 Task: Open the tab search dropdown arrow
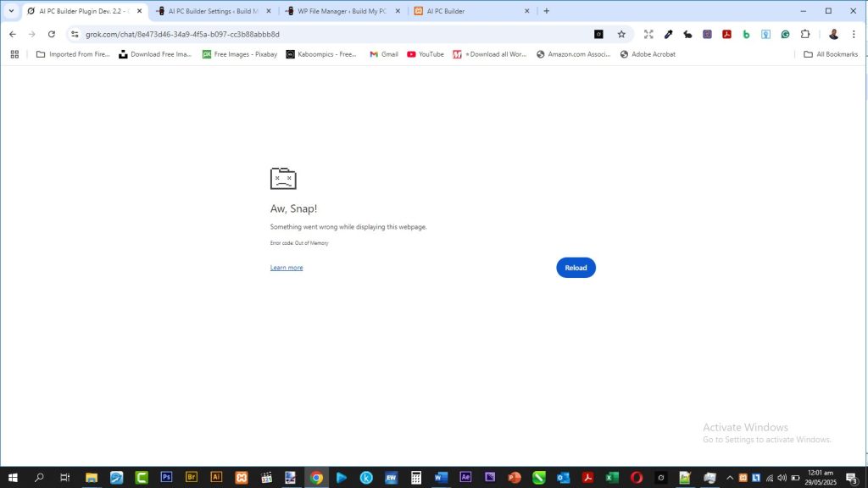click(11, 11)
